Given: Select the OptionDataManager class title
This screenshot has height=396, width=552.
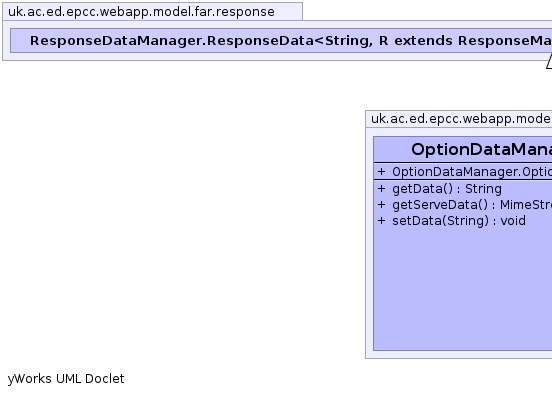Looking at the screenshot, I should click(481, 149).
